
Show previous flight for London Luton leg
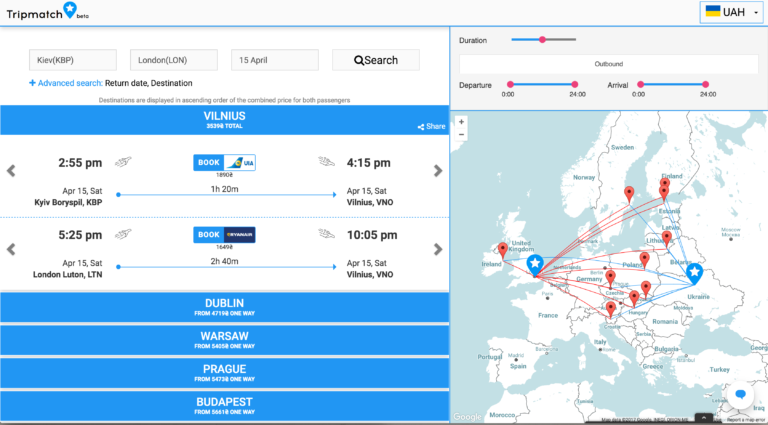[x=11, y=249]
